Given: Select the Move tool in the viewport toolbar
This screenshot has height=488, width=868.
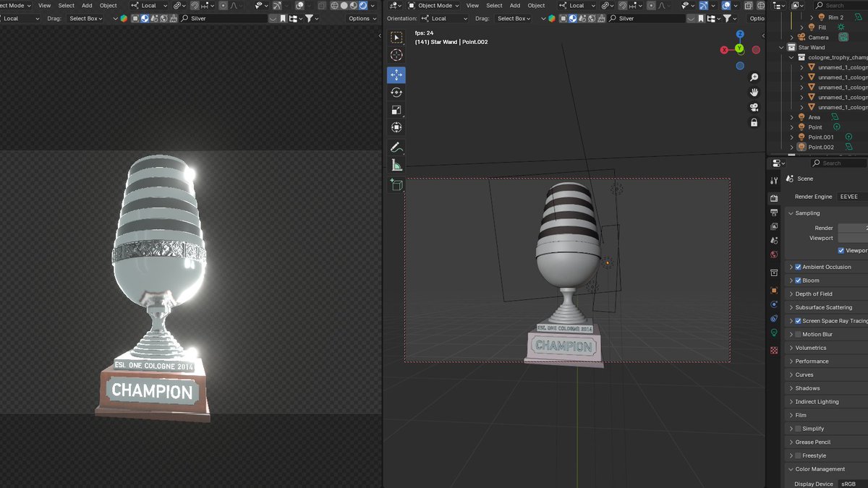Looking at the screenshot, I should (x=396, y=74).
